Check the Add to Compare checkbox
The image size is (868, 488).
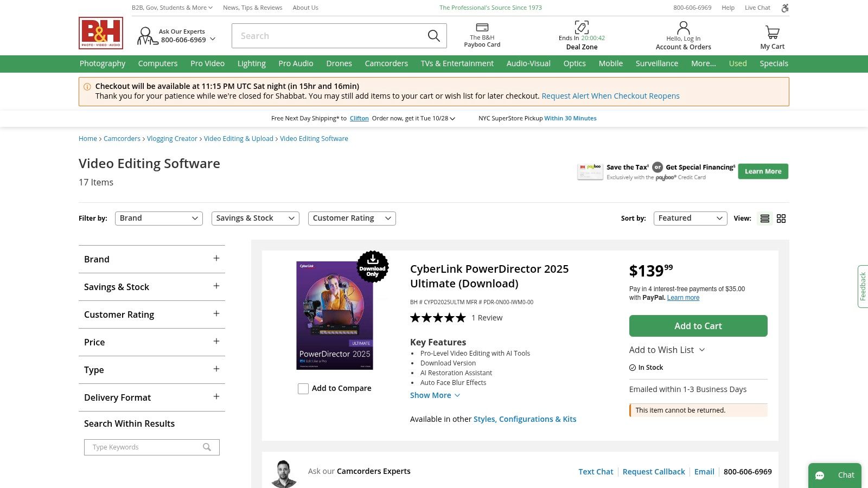(x=303, y=389)
